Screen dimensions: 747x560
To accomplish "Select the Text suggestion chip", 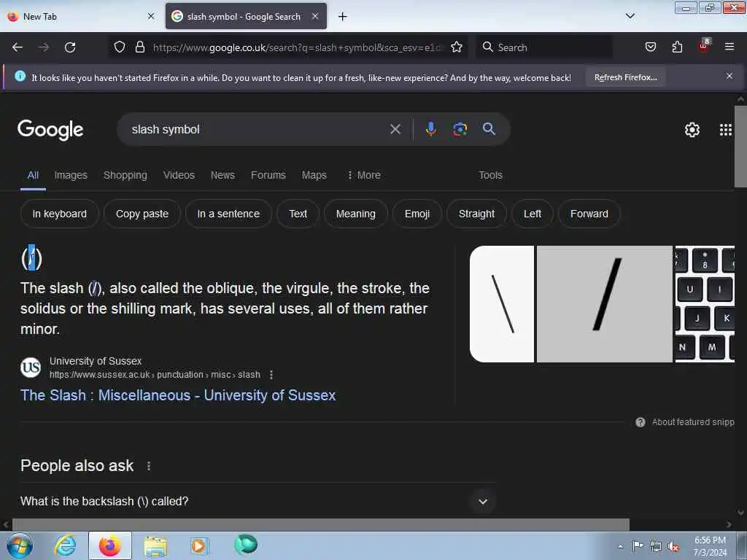I will click(298, 214).
